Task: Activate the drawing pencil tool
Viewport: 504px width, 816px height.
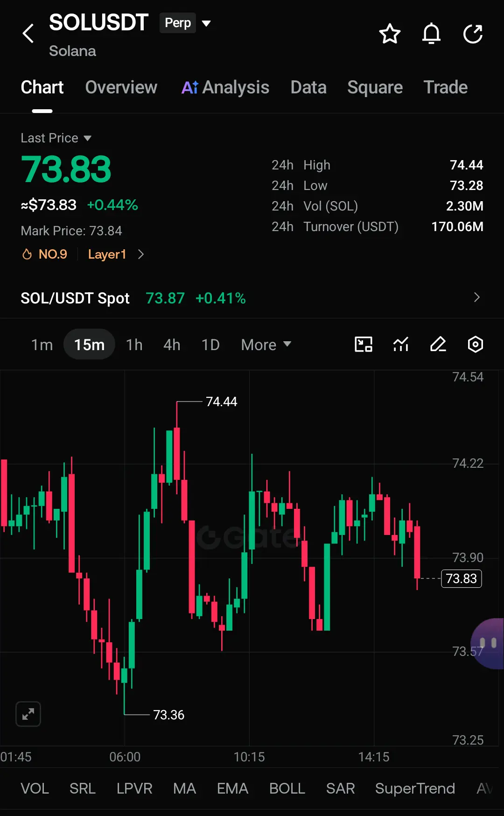Action: pyautogui.click(x=438, y=345)
